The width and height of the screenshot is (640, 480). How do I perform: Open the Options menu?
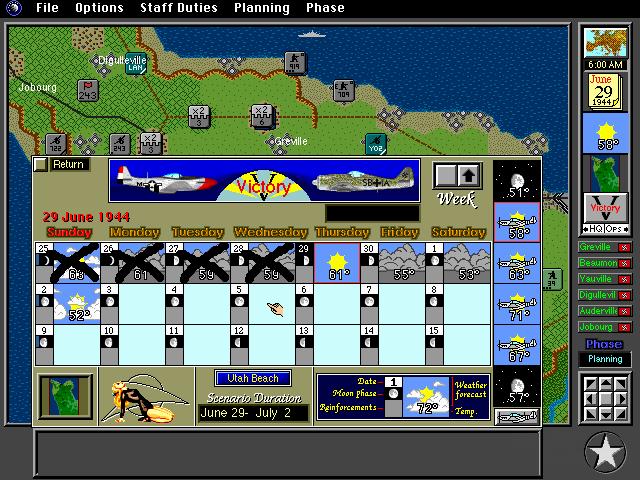[x=99, y=8]
